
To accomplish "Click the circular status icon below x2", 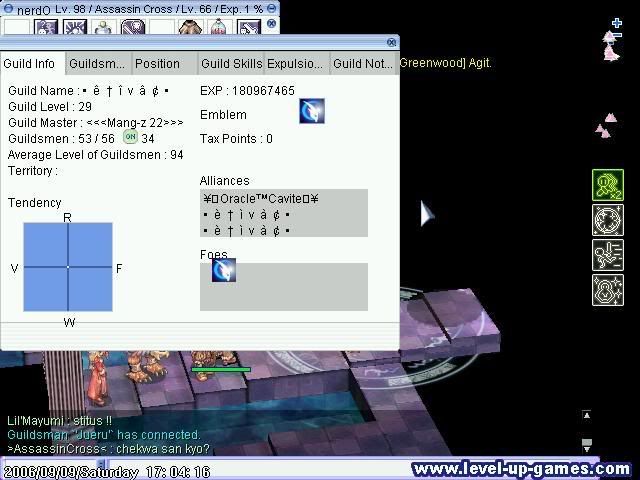I will (608, 220).
